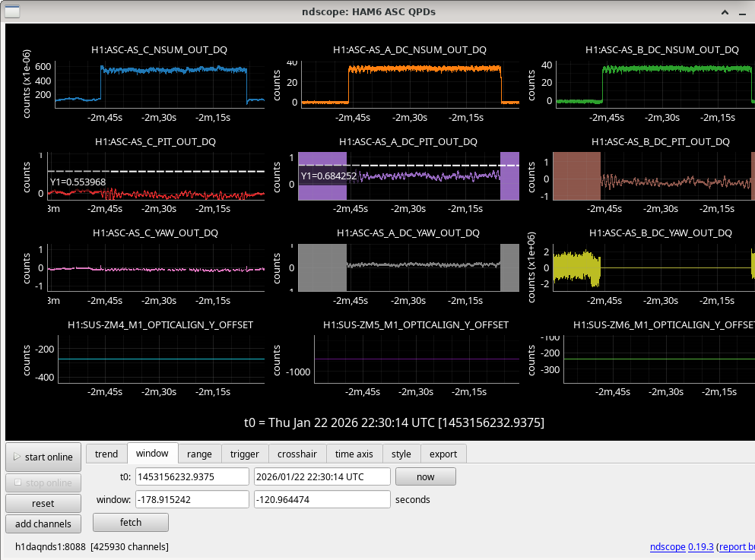Open the trigger tab
755x560 pixels.
(244, 454)
